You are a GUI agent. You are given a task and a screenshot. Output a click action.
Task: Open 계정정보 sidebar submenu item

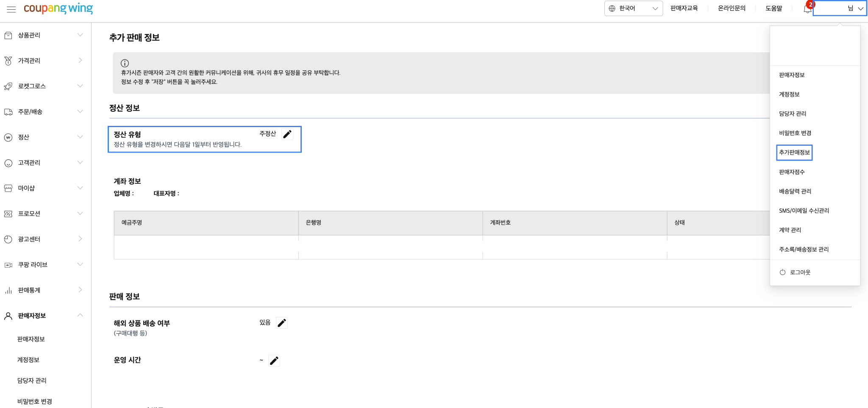tap(28, 360)
